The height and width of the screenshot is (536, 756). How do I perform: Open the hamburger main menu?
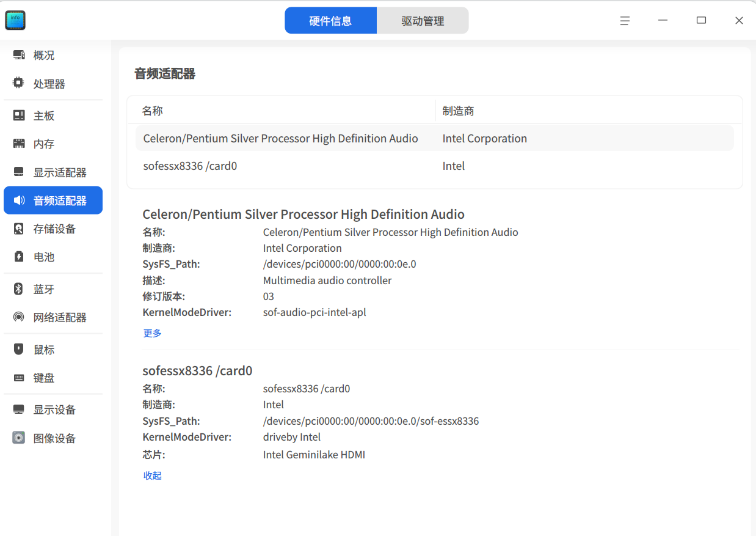625,21
